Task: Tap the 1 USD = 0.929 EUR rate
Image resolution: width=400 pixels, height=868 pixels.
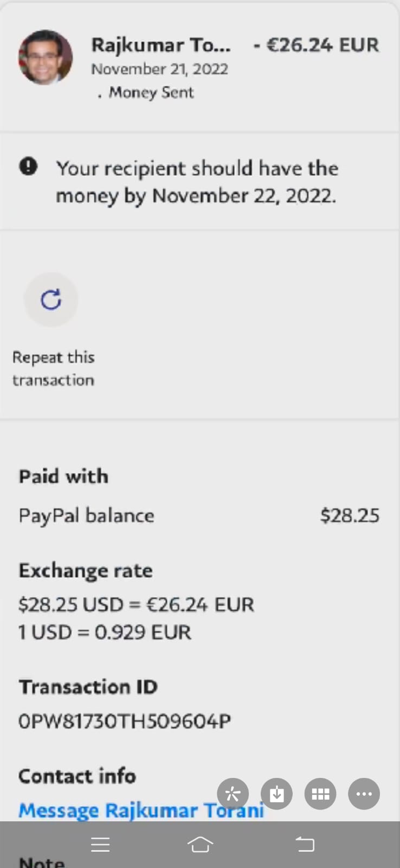Action: point(105,633)
